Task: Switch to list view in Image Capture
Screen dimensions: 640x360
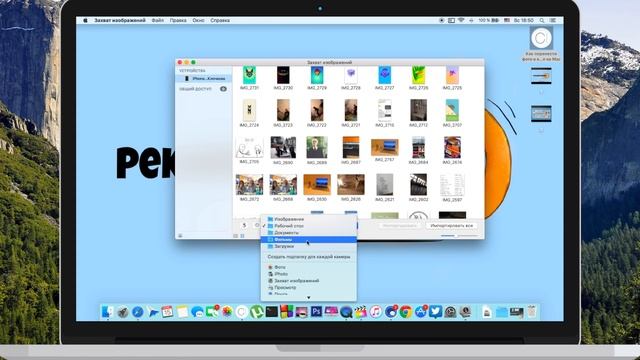Action: pyautogui.click(x=236, y=236)
